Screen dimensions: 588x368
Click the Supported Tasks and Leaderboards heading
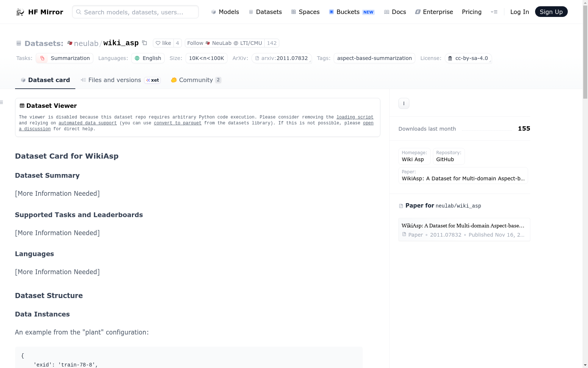click(x=79, y=215)
